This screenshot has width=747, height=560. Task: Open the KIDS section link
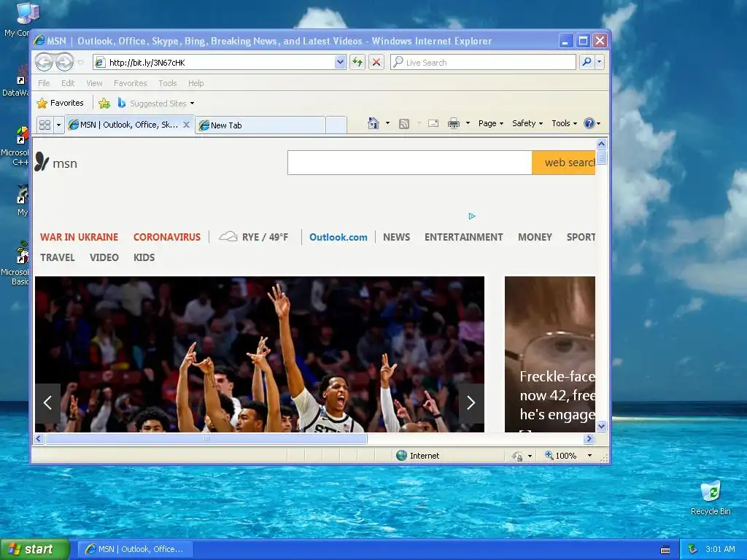pos(144,257)
